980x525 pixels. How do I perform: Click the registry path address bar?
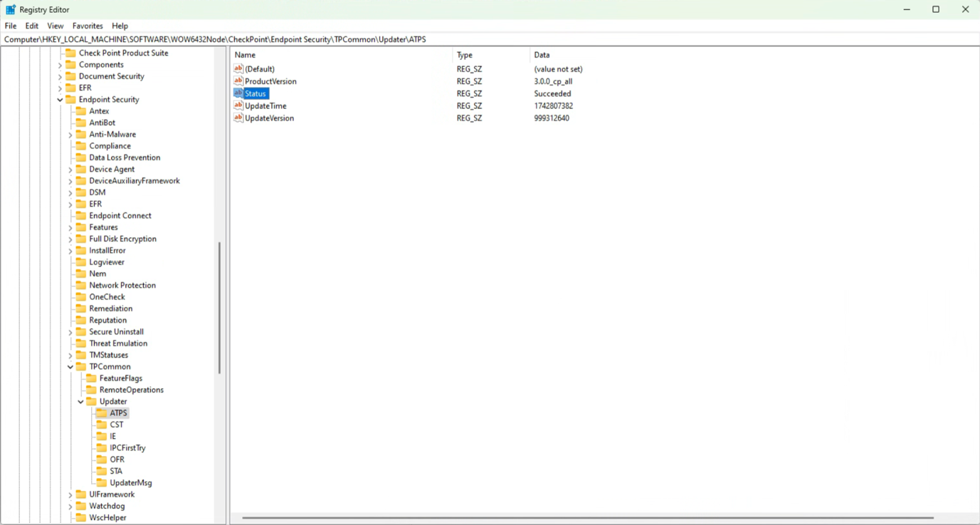pyautogui.click(x=490, y=39)
